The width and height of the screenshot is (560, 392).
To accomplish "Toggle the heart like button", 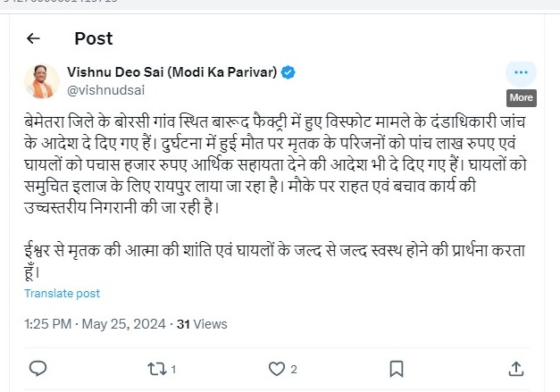I will click(276, 368).
